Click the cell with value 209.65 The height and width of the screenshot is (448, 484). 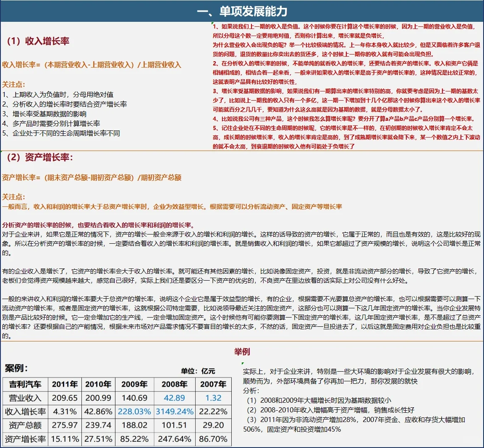(65, 398)
